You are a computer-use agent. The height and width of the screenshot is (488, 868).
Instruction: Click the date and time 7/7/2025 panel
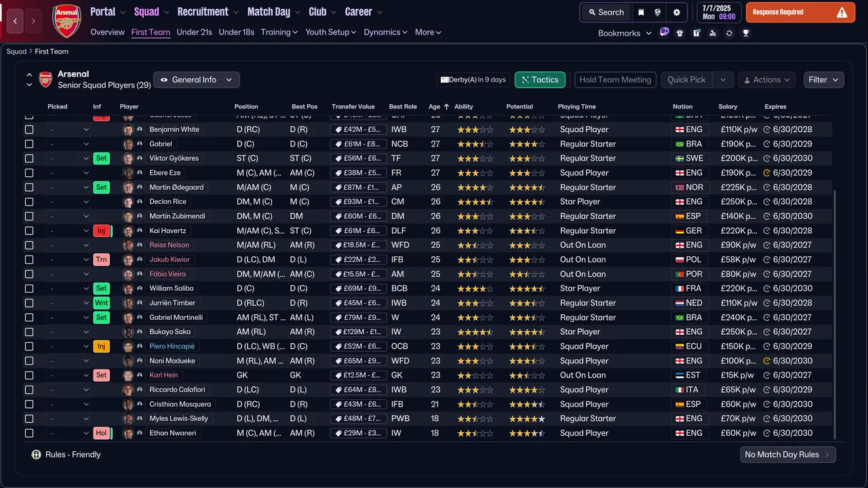pos(717,12)
